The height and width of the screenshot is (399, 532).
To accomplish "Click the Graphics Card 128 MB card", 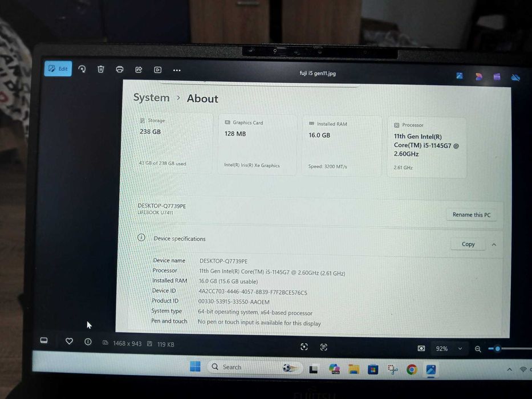I will coord(258,145).
